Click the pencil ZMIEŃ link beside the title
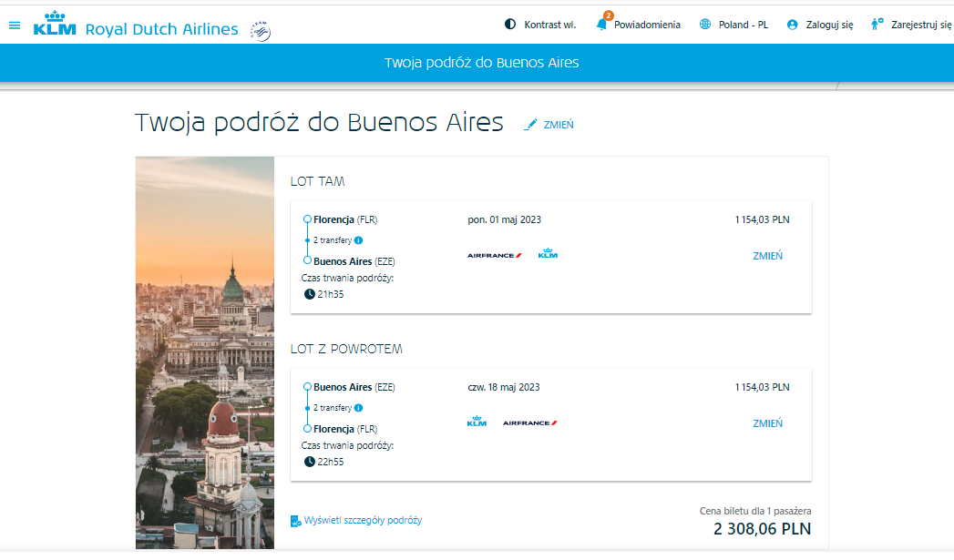The image size is (954, 560). tap(549, 125)
